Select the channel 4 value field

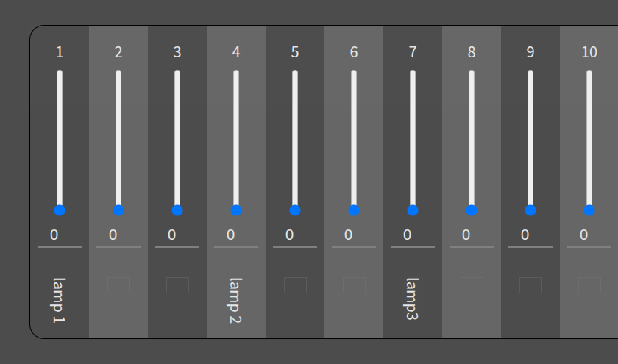[236, 235]
